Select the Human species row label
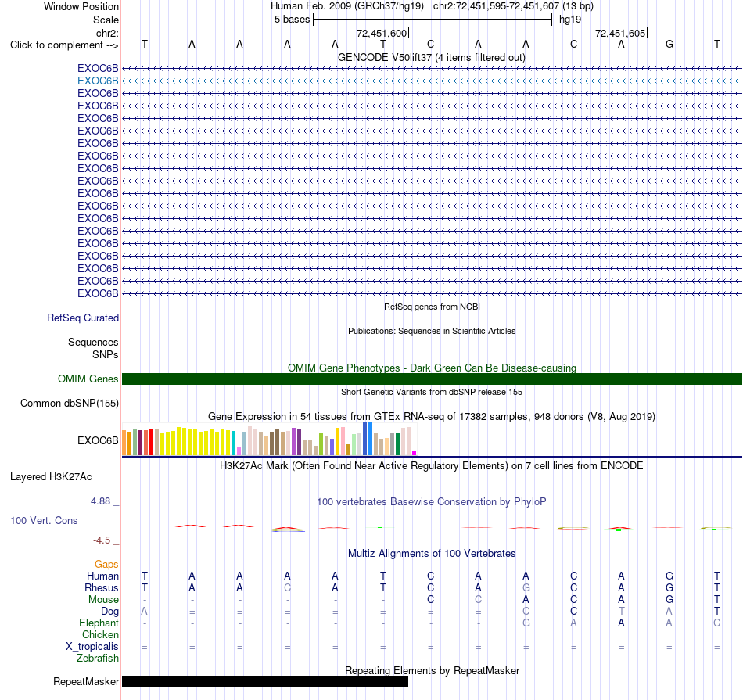Screen dimensions: 743x700 (102, 576)
